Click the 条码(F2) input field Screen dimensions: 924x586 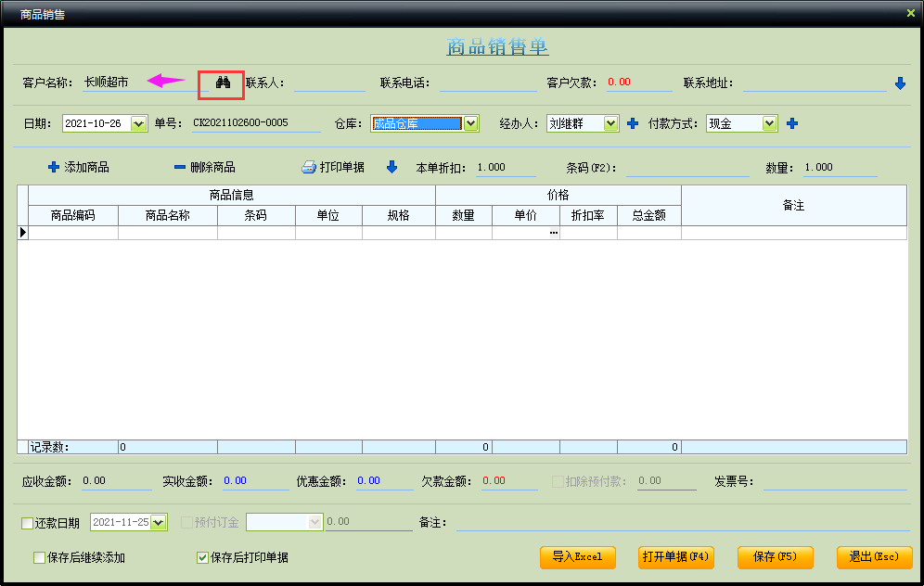[687, 168]
